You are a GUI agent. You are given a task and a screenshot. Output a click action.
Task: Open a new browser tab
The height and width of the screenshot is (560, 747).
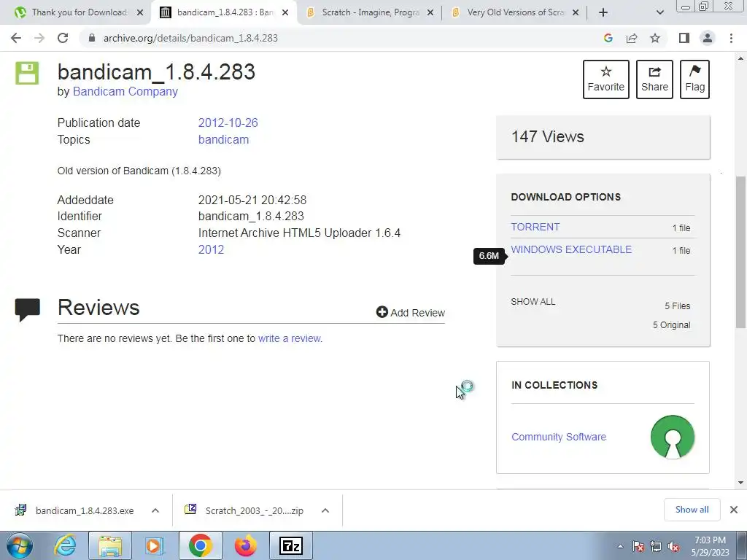603,12
